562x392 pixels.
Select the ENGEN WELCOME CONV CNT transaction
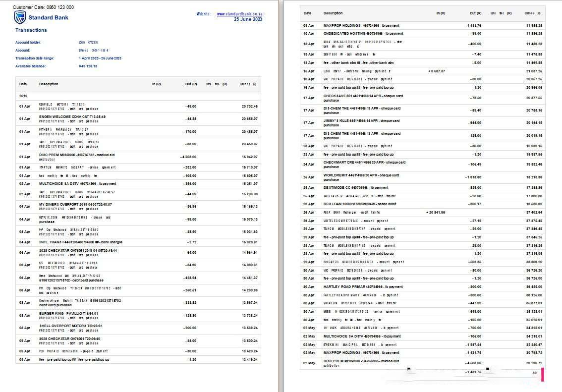click(72, 116)
